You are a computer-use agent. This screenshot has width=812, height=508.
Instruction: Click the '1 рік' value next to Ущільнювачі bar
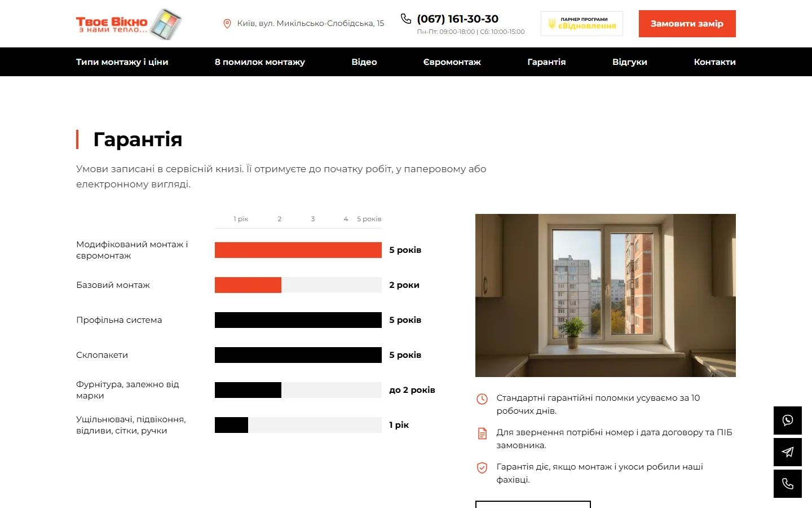pos(399,425)
